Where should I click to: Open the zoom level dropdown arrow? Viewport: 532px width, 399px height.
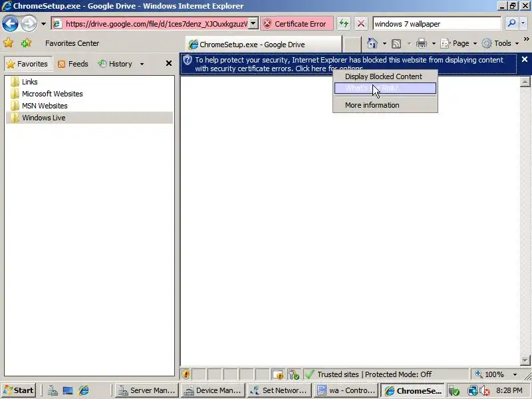[515, 374]
